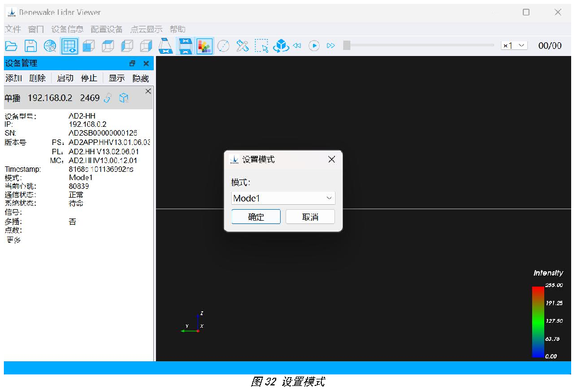
Task: Open the 帮助 menu
Action: (x=177, y=29)
